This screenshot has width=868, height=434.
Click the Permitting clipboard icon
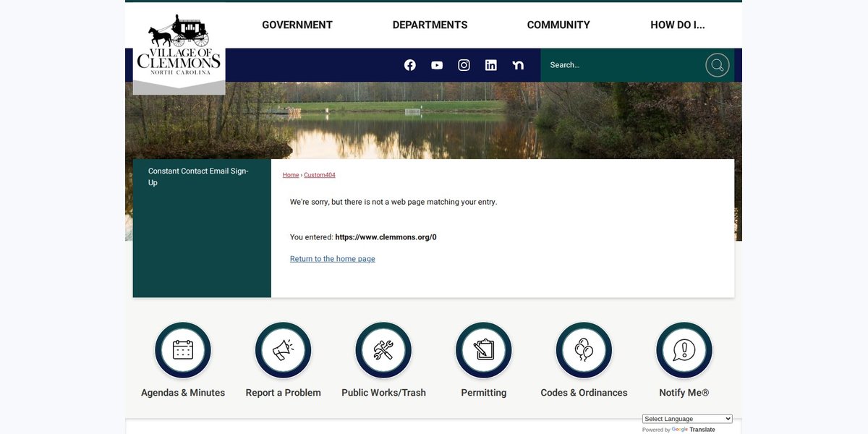(x=484, y=351)
